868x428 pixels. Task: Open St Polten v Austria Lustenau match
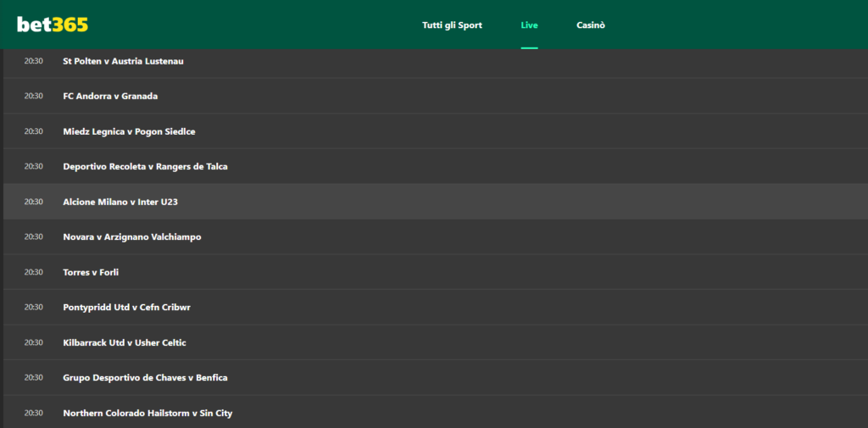[123, 61]
